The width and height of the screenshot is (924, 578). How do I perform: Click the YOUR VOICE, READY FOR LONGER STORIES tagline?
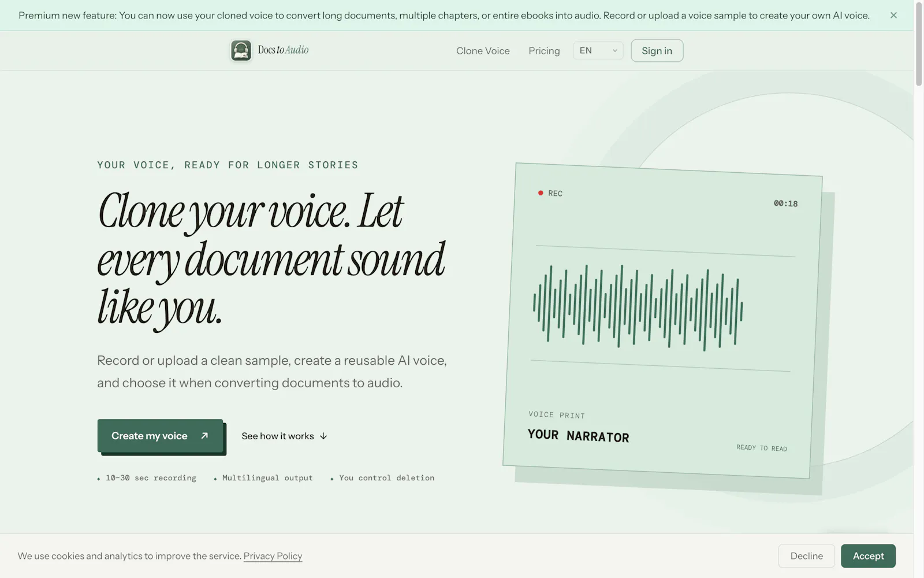pyautogui.click(x=228, y=165)
